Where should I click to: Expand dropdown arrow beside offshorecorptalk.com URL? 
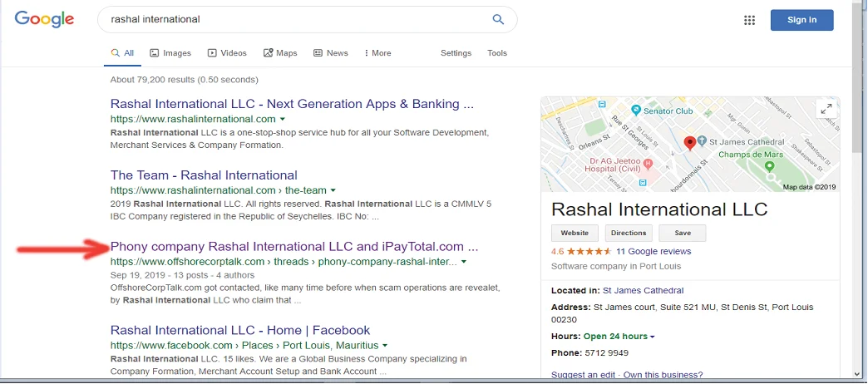pos(464,262)
